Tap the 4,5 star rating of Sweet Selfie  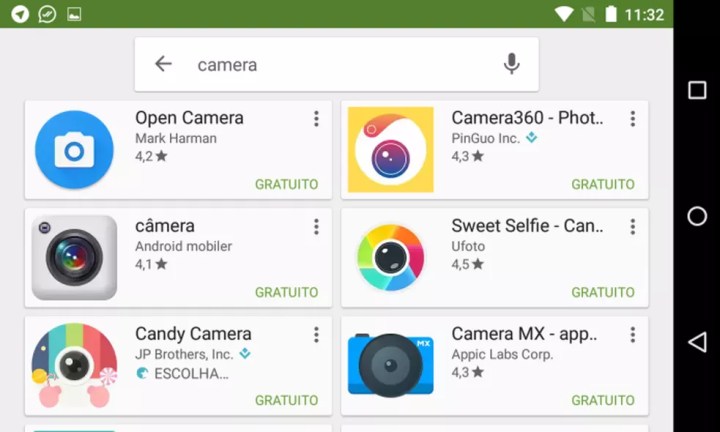pos(467,264)
